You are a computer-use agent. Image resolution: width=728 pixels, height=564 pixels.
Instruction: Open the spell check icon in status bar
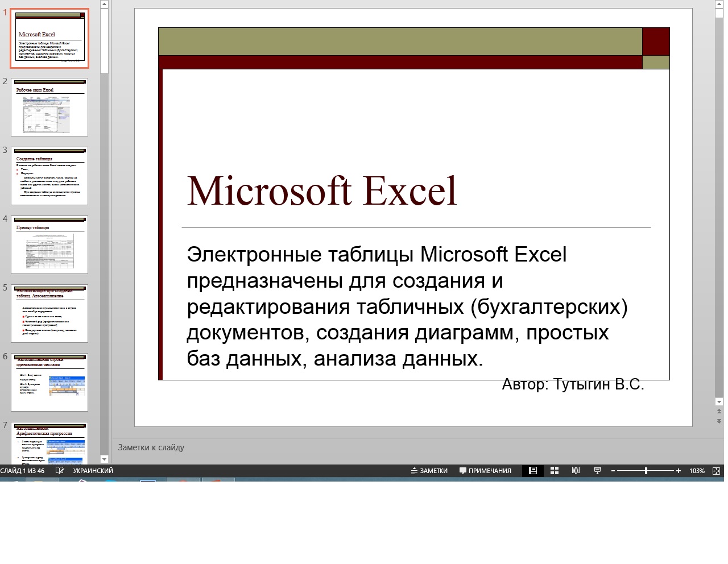(x=60, y=471)
